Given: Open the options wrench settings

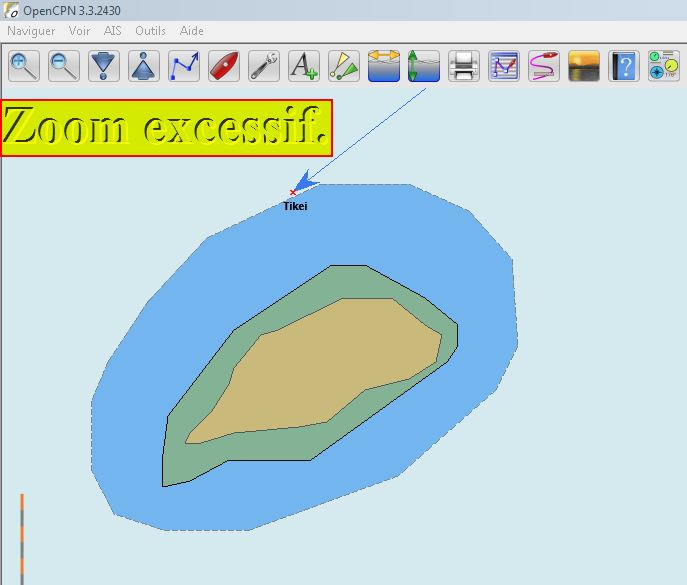Looking at the screenshot, I should (264, 67).
